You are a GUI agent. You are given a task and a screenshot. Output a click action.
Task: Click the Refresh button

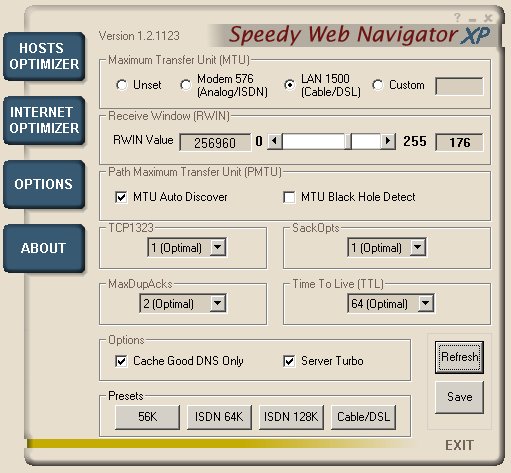pyautogui.click(x=459, y=357)
